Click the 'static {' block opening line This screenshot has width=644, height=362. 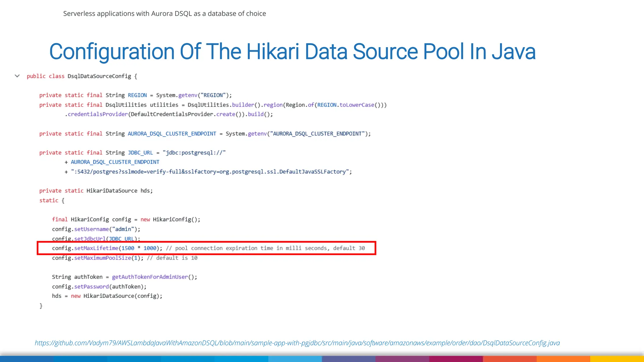(52, 200)
